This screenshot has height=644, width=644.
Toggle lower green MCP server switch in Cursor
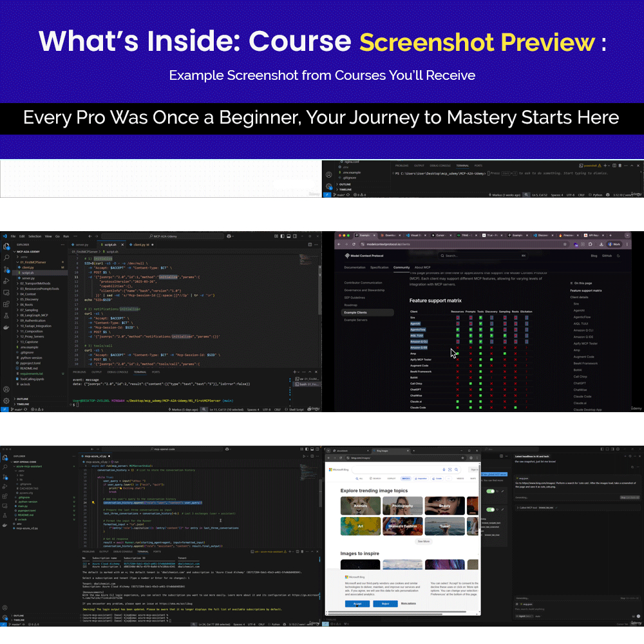point(490,509)
